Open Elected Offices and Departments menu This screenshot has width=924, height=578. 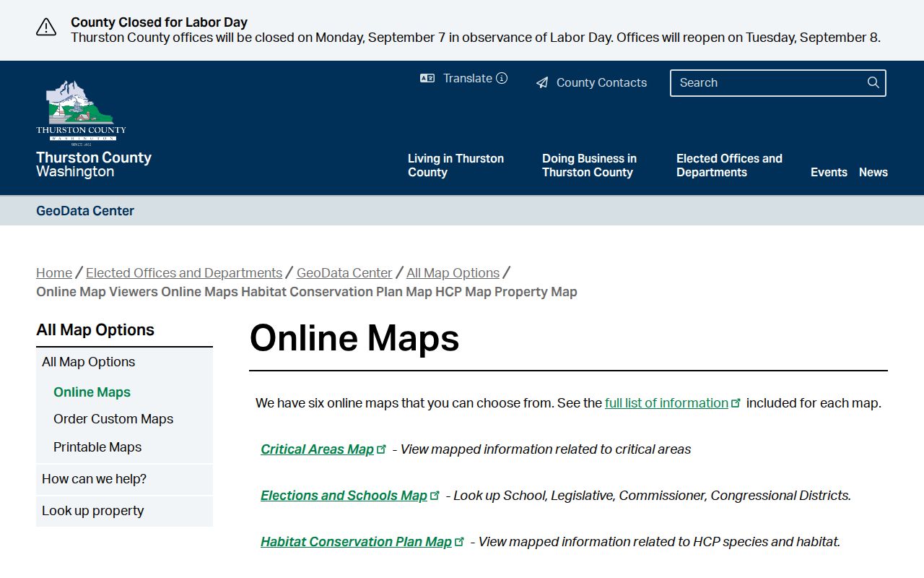[729, 165]
